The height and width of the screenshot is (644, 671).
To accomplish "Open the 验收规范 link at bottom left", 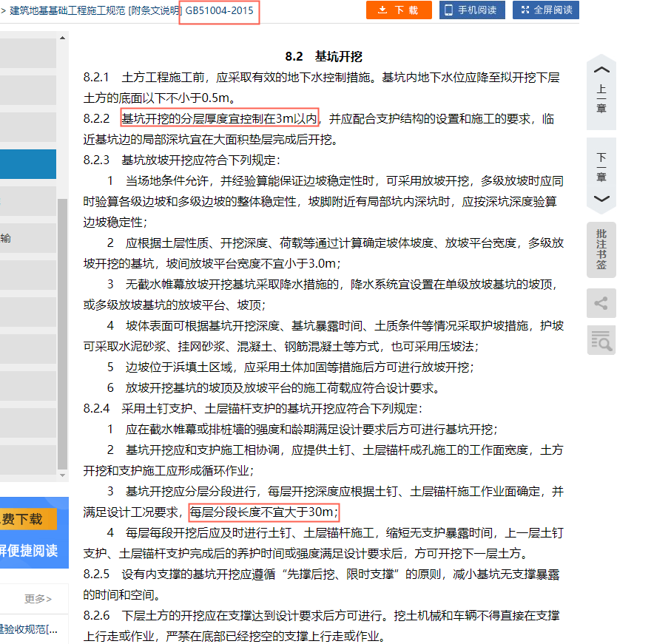I will 30,629.
